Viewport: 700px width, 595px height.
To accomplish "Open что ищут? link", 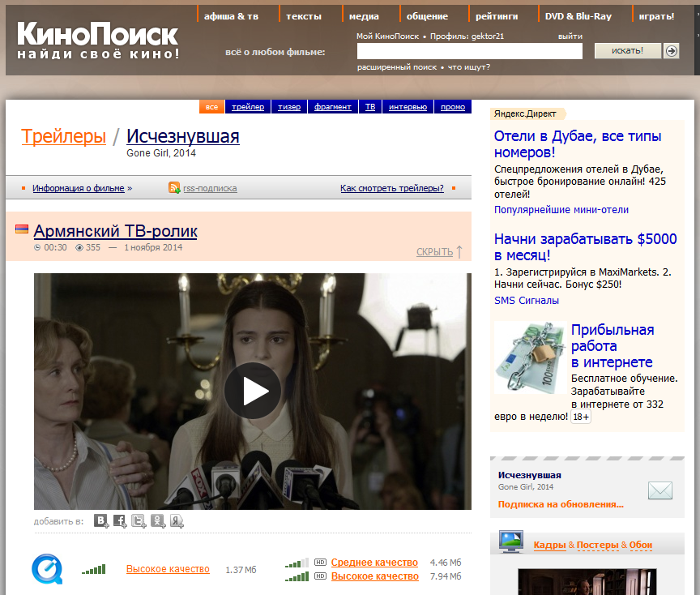I will tap(469, 67).
